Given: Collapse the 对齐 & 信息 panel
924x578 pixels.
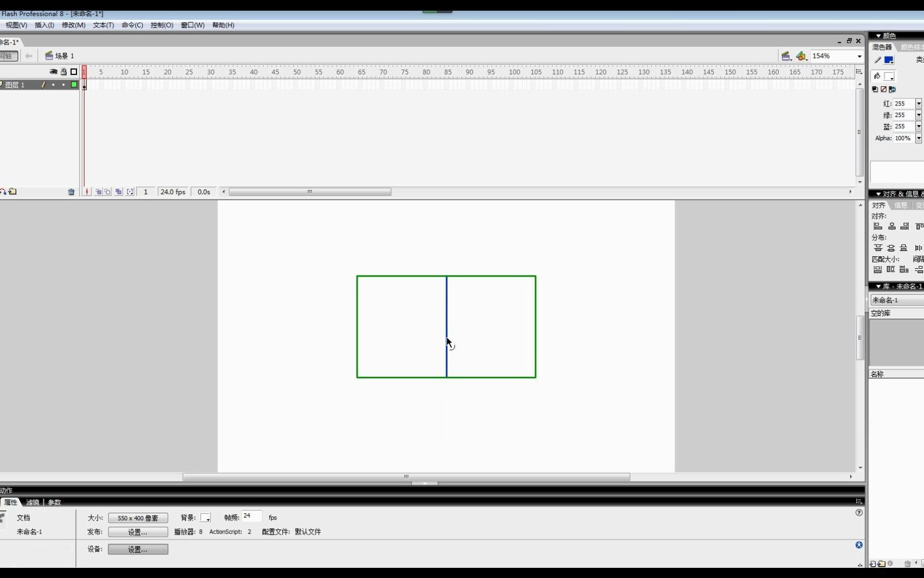Looking at the screenshot, I should [878, 194].
